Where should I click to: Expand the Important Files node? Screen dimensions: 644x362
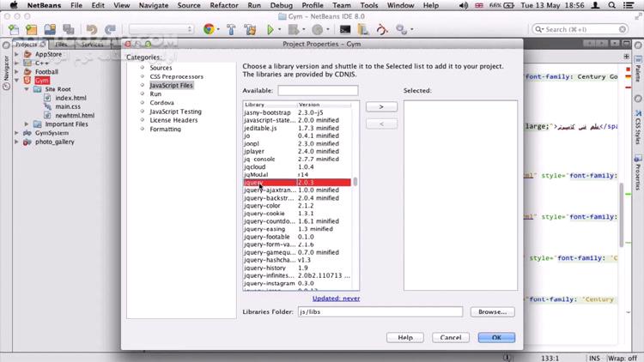pos(27,124)
